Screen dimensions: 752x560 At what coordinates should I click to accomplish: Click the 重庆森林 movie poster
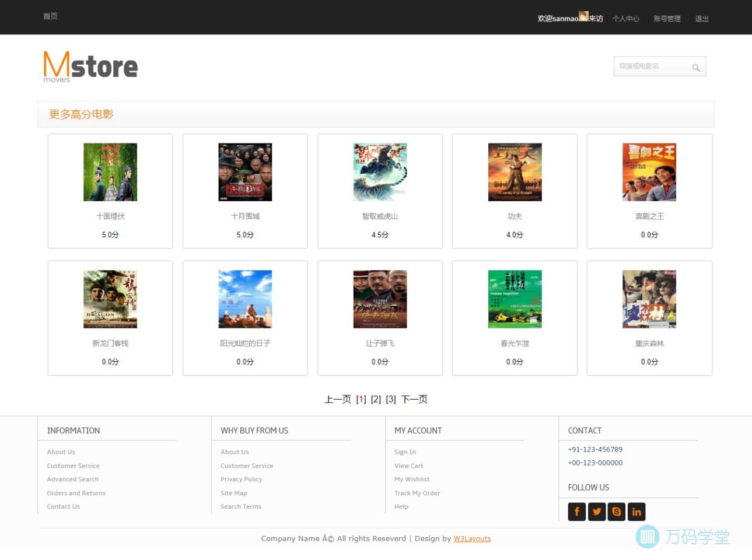649,299
